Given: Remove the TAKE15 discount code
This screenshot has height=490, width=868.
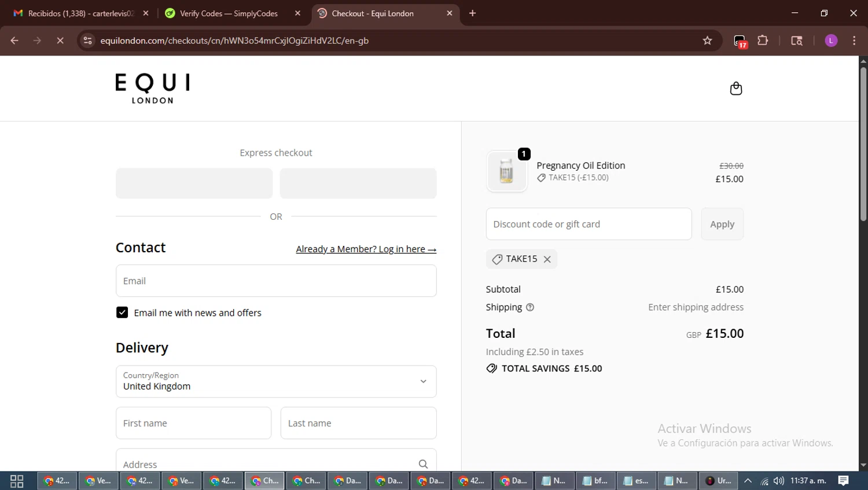Looking at the screenshot, I should pos(547,259).
